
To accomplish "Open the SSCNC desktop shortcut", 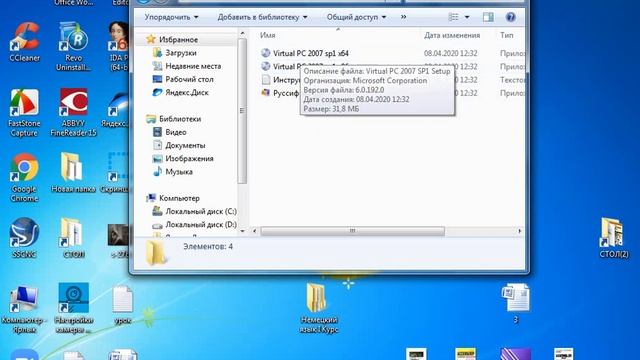I will [x=24, y=238].
